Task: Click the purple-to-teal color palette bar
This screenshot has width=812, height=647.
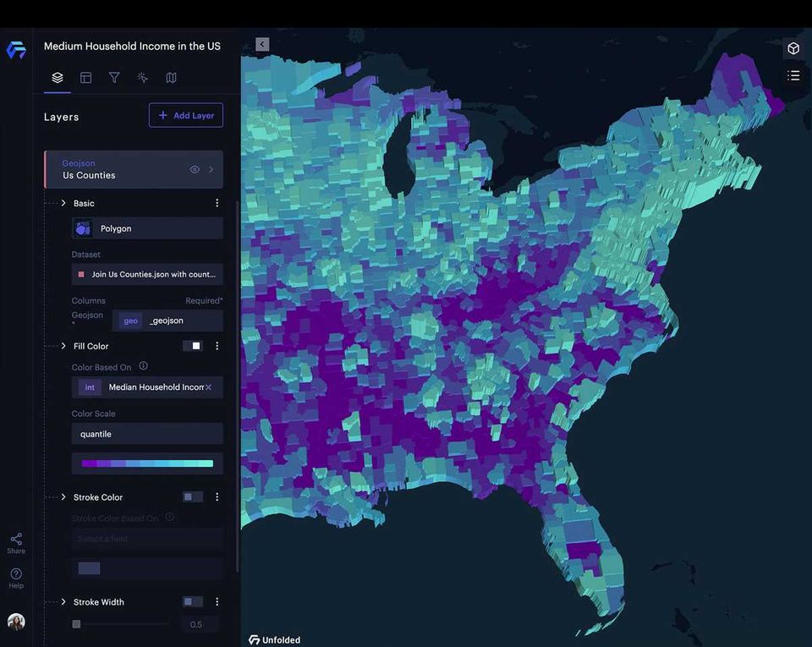Action: pyautogui.click(x=147, y=463)
